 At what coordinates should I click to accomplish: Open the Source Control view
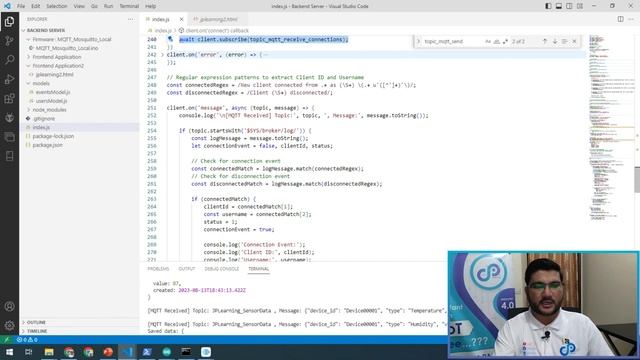[x=9, y=40]
